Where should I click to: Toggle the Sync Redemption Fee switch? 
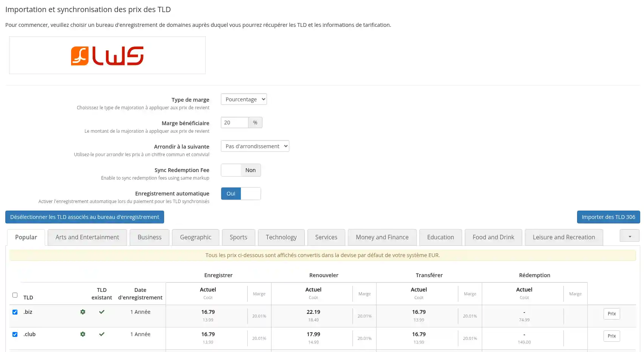coord(241,170)
